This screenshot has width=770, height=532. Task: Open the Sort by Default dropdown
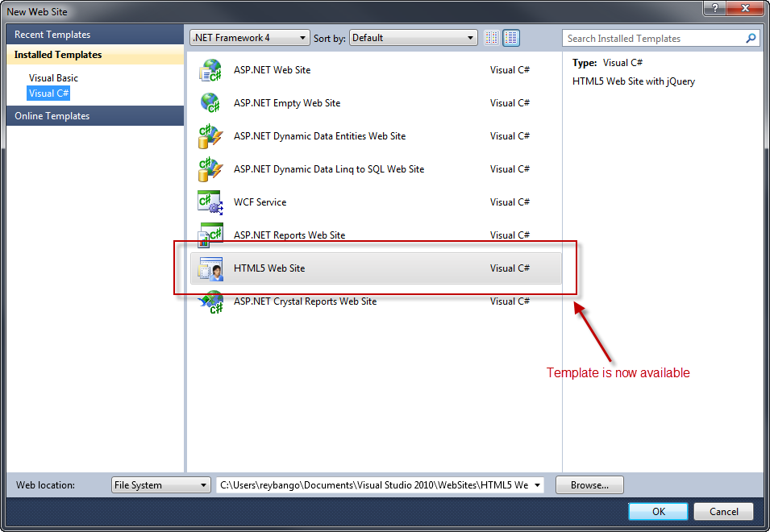(x=413, y=38)
